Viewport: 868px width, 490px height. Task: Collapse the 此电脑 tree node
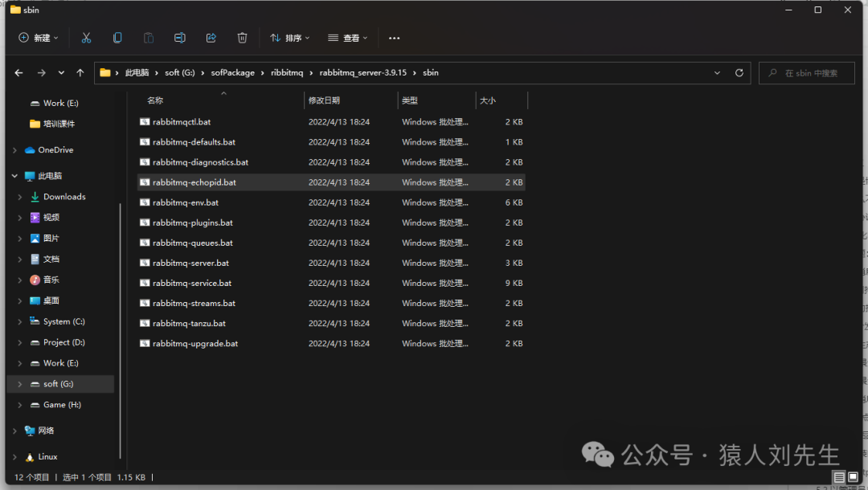tap(15, 176)
